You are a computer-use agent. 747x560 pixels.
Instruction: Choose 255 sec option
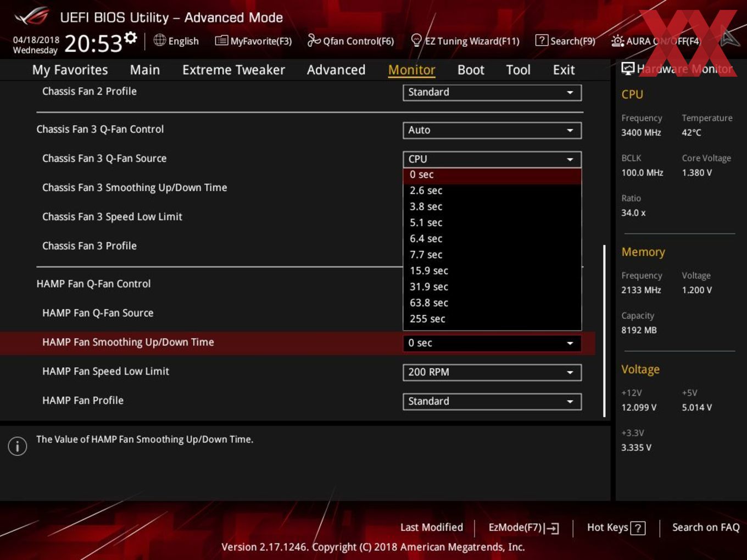point(492,318)
